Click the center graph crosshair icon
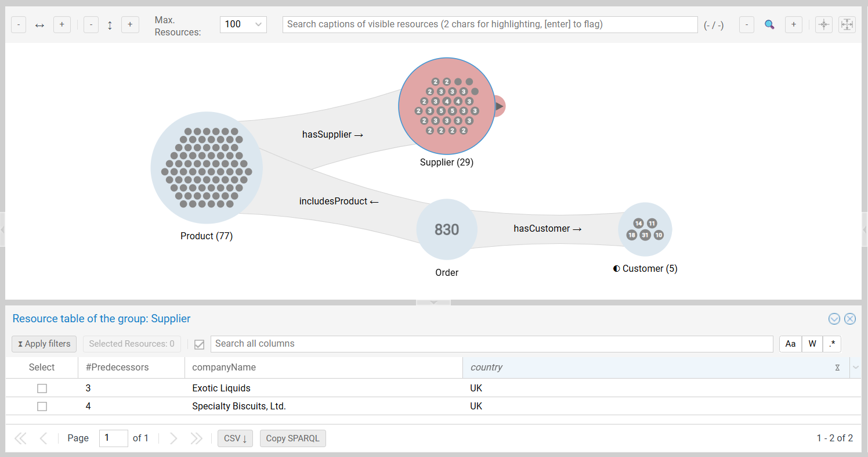Screen dimensions: 868x457 point(823,25)
